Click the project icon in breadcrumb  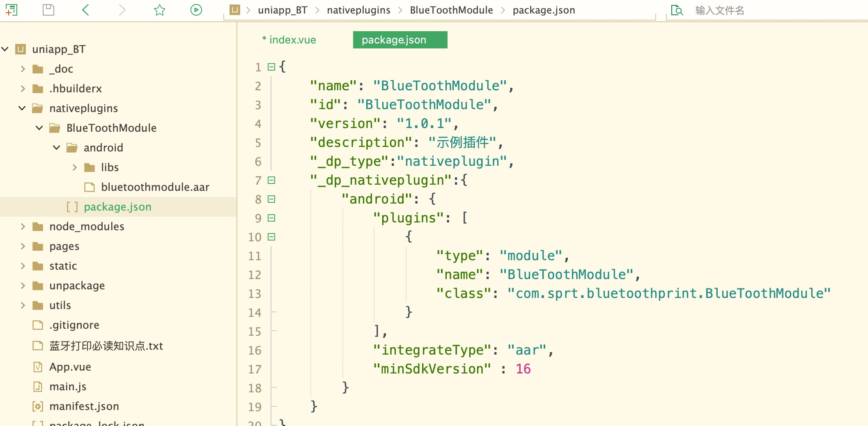pyautogui.click(x=234, y=10)
